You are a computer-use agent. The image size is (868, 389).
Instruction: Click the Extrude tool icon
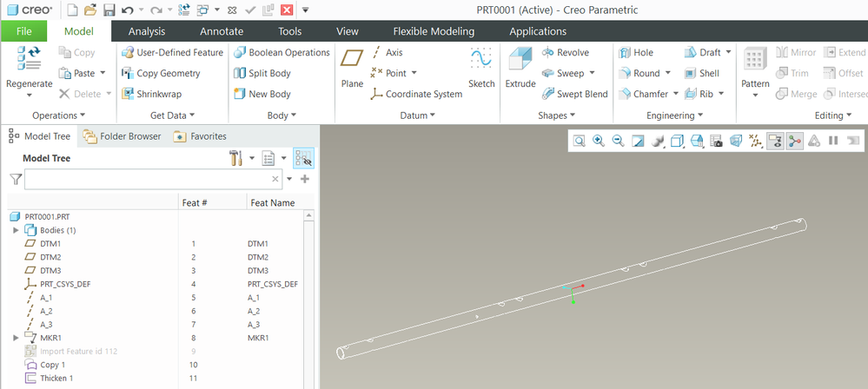click(x=520, y=65)
